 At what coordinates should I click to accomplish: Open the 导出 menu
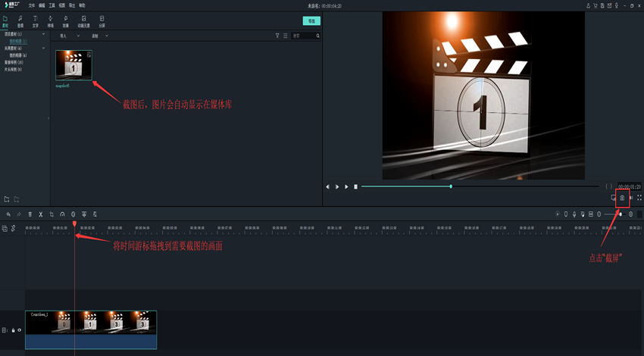[72, 6]
